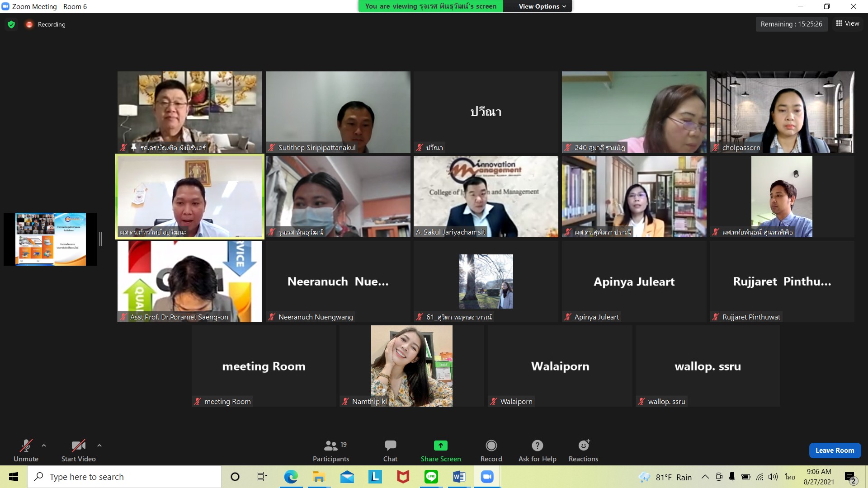Click the panel divider handle beside shared screen
The width and height of the screenshot is (868, 488).
[100, 239]
